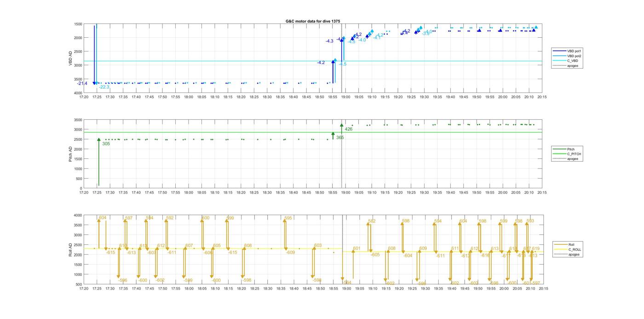Viewport: 644px width, 319px height.
Task: Select the "C_PITCH" legend entry
Action: click(567, 154)
